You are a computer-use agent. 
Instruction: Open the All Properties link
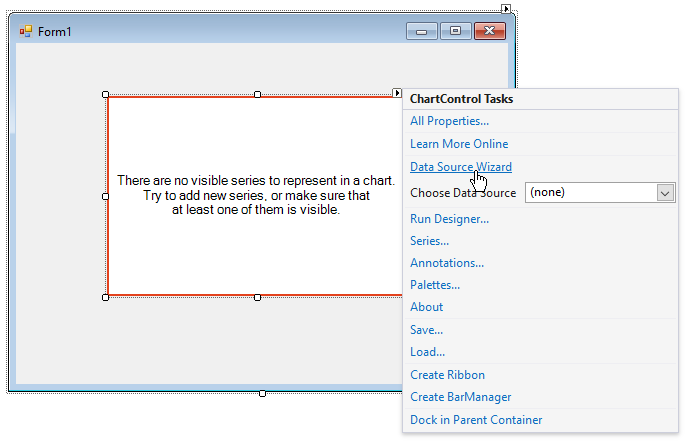pyautogui.click(x=449, y=121)
